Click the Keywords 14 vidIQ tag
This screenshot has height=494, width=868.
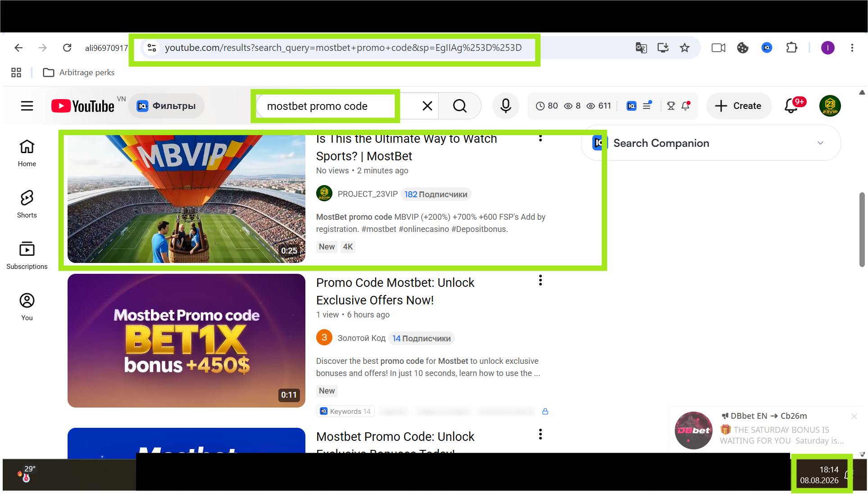[x=345, y=411]
